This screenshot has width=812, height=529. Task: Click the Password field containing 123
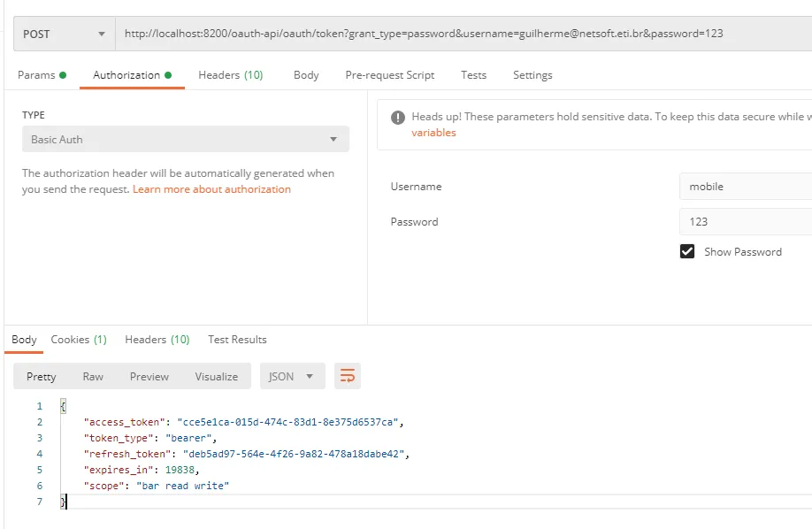[745, 222]
